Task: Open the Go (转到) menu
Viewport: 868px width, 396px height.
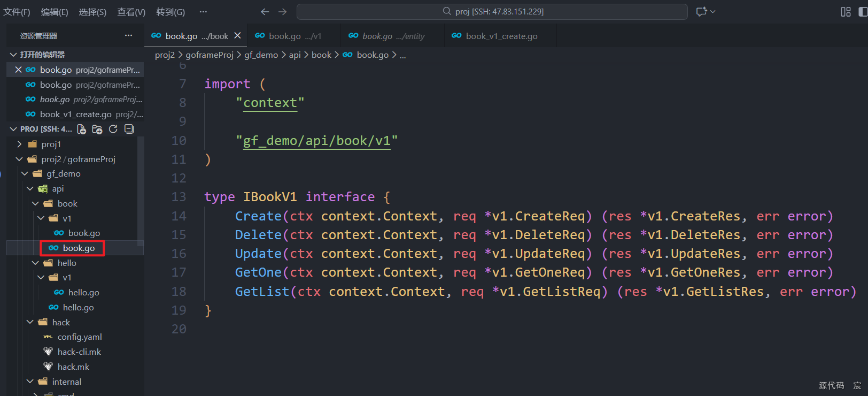Action: point(170,12)
